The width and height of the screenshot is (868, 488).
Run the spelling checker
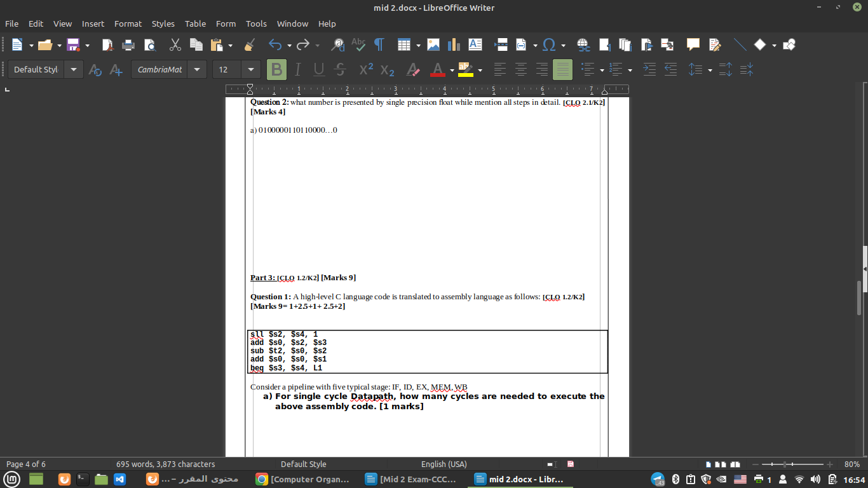tap(358, 44)
